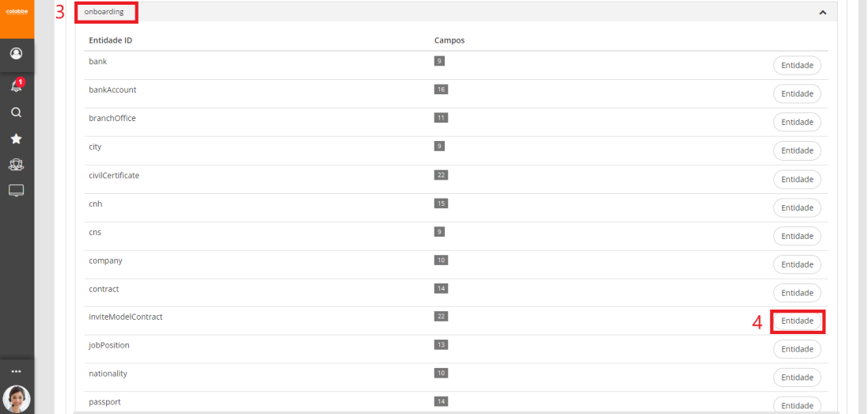Click the user avatar photo
The height and width of the screenshot is (414, 868).
pos(17,398)
